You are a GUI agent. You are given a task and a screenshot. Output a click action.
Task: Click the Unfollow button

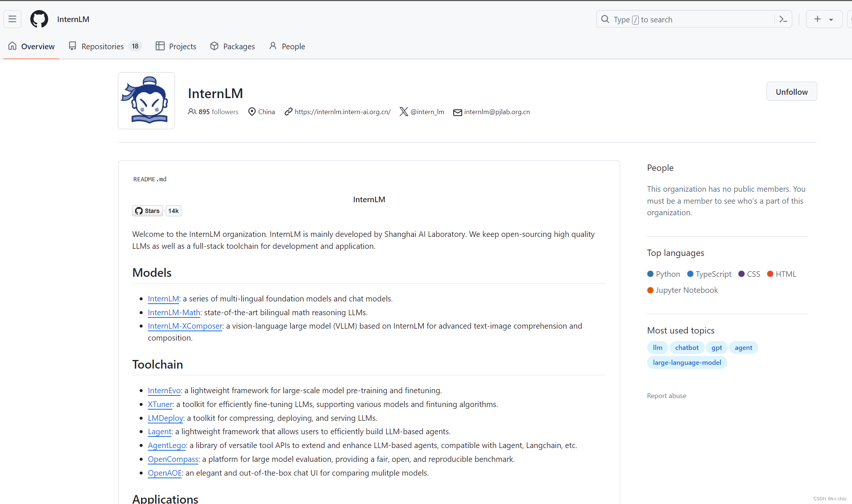pos(792,91)
